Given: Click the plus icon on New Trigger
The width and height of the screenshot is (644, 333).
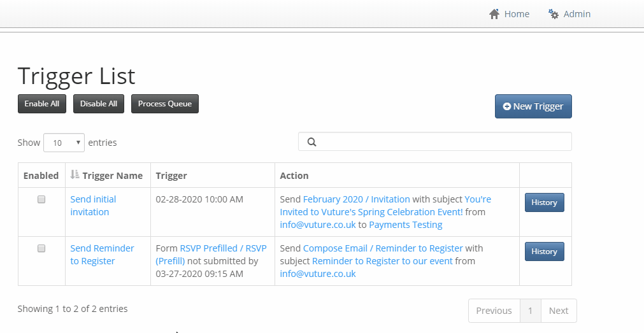Looking at the screenshot, I should pos(507,106).
